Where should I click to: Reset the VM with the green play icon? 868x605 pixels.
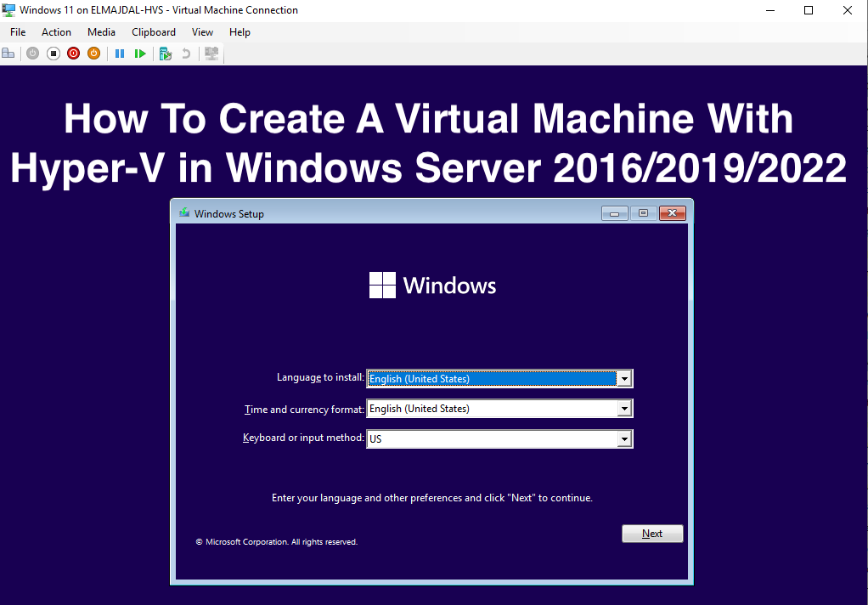(140, 54)
